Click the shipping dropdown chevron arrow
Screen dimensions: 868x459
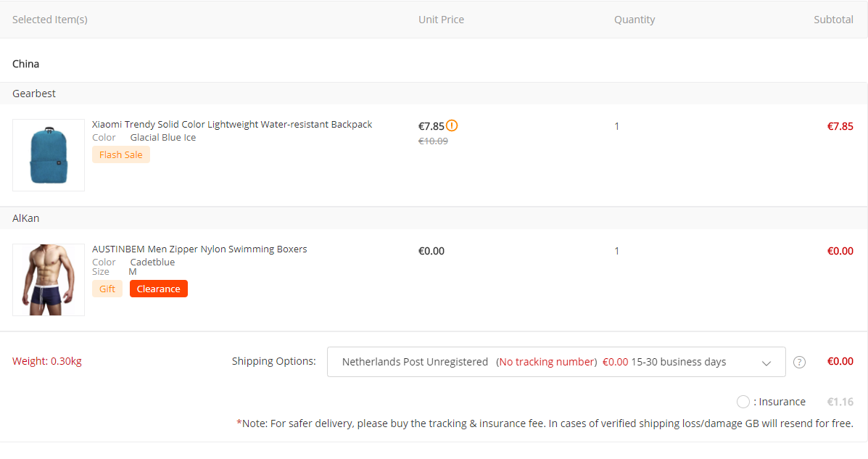pos(766,363)
